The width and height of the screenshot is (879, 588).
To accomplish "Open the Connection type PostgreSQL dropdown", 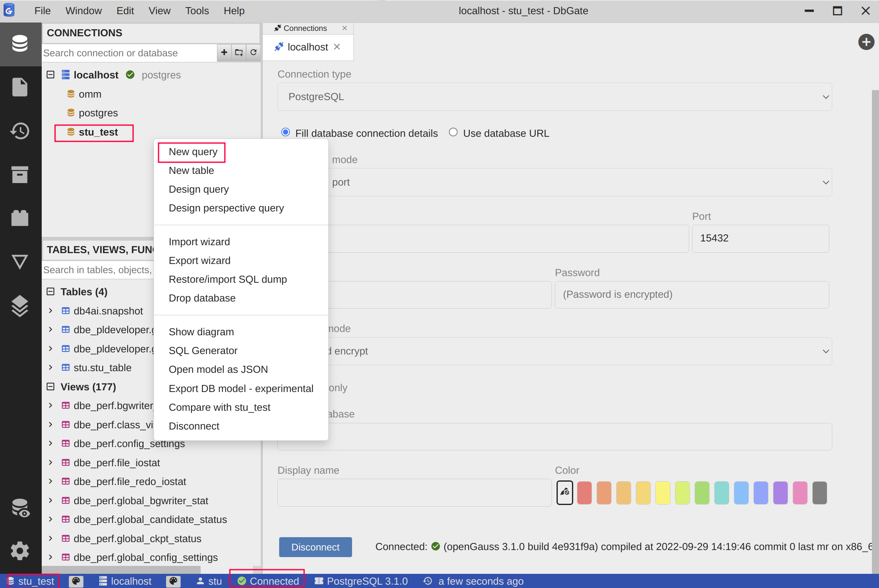I will pos(554,97).
